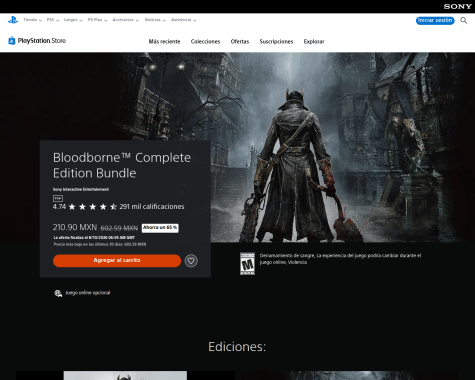Expand the Juegos dropdown menu
475x380 pixels.
[73, 20]
